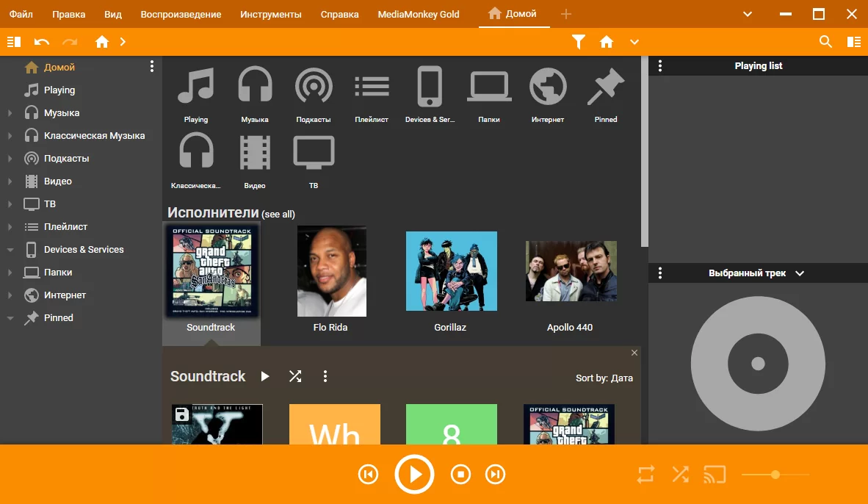Close the Soundtrack detail panel
The width and height of the screenshot is (868, 504).
point(634,353)
